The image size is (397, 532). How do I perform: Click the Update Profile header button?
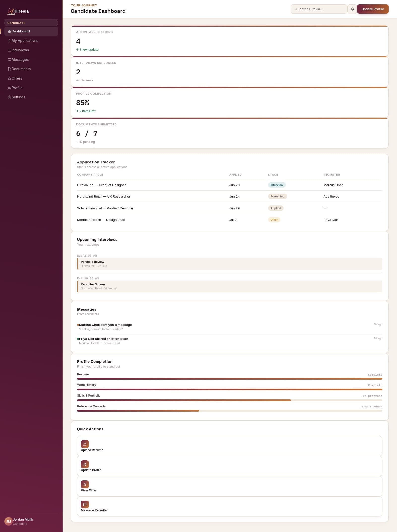(372, 9)
